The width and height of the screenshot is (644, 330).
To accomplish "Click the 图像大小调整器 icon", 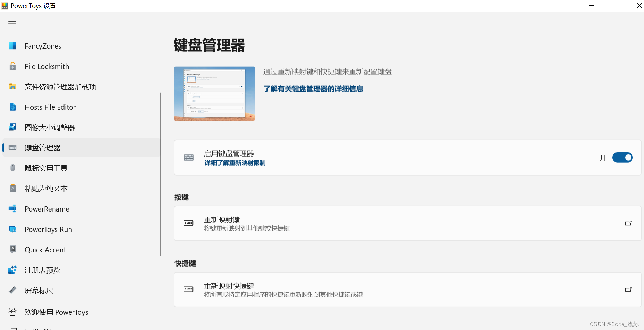I will pyautogui.click(x=13, y=127).
